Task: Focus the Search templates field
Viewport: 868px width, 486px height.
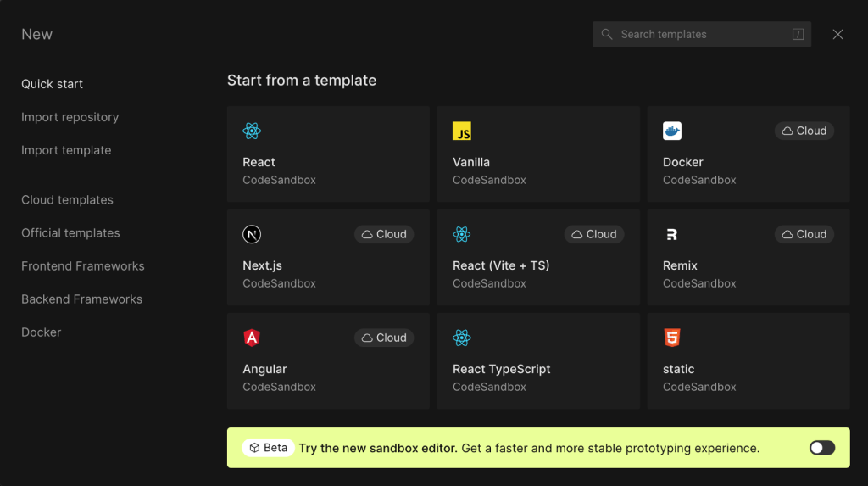Action: 701,35
